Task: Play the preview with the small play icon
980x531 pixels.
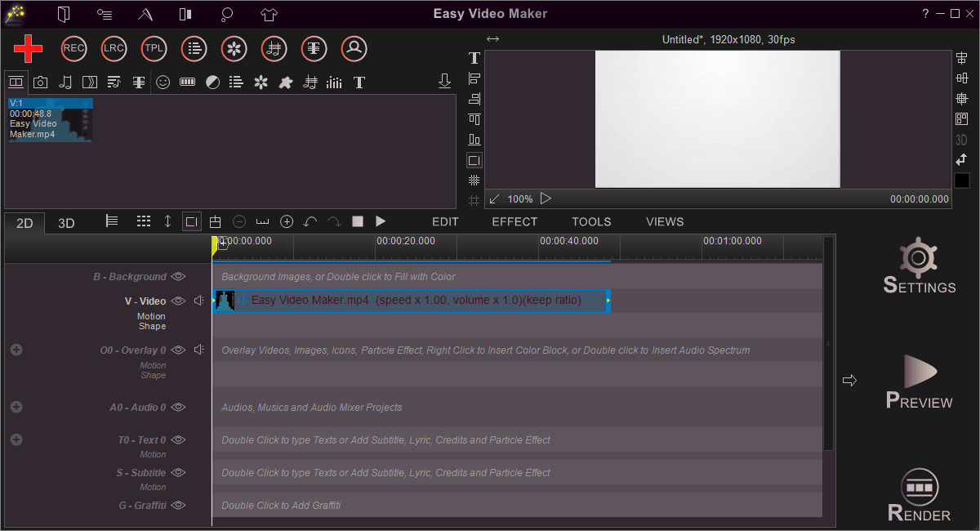Action: 546,199
